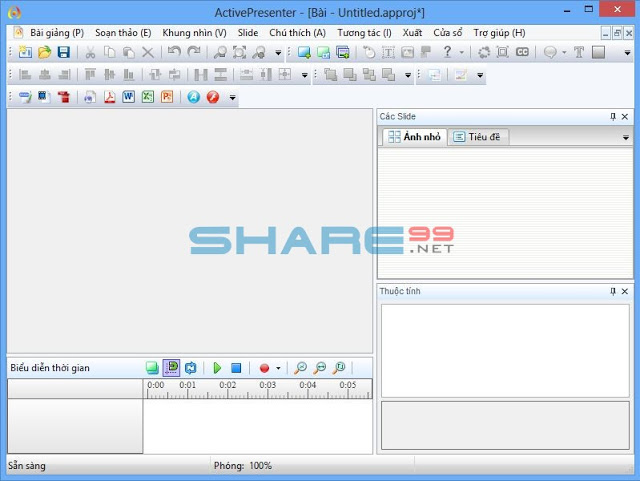The width and height of the screenshot is (640, 481).
Task: Click the Undo arrow icon
Action: [x=174, y=52]
